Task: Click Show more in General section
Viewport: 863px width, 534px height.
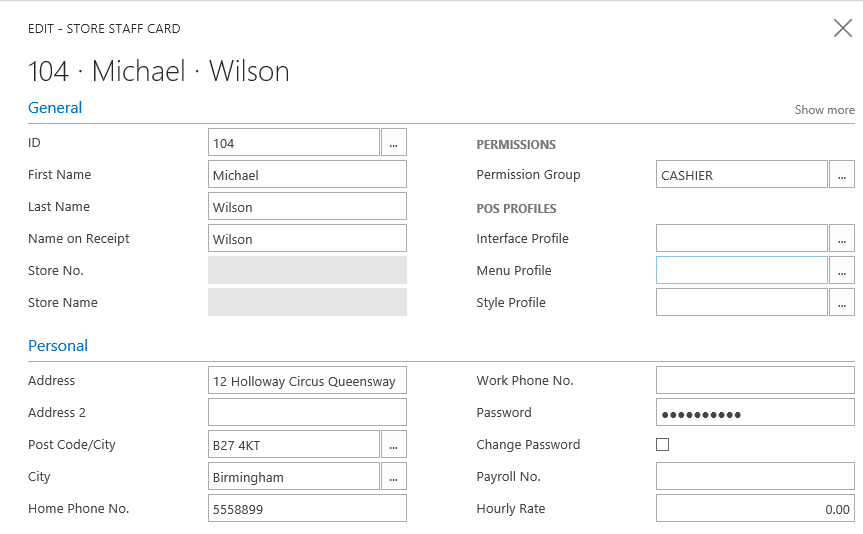Action: [824, 110]
